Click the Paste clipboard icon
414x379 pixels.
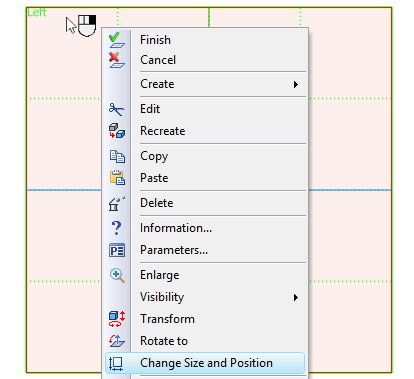117,178
